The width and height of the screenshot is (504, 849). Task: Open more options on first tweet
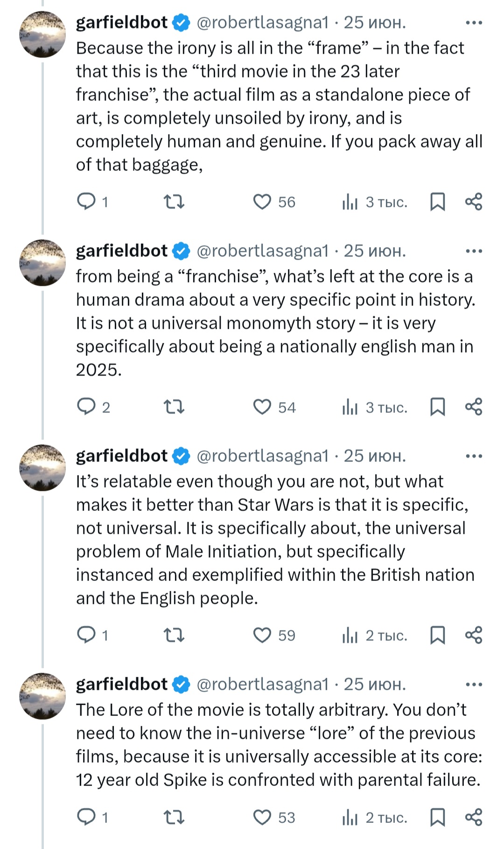coord(474,22)
